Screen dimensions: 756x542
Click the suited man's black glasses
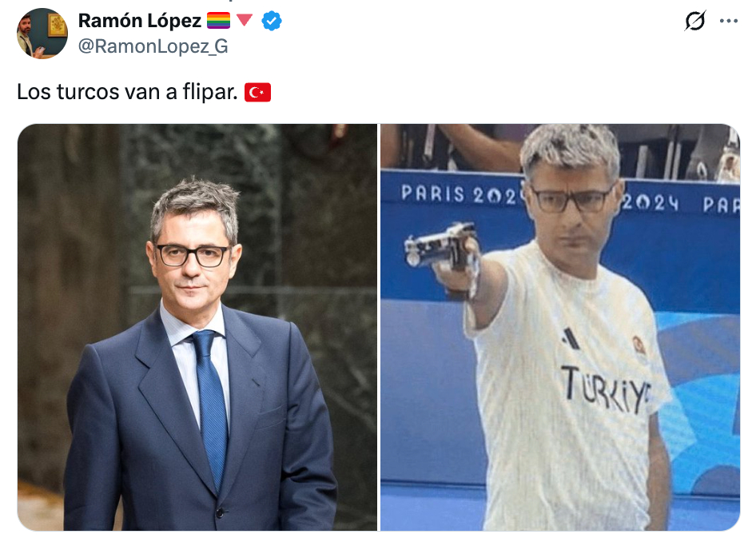pos(193,255)
